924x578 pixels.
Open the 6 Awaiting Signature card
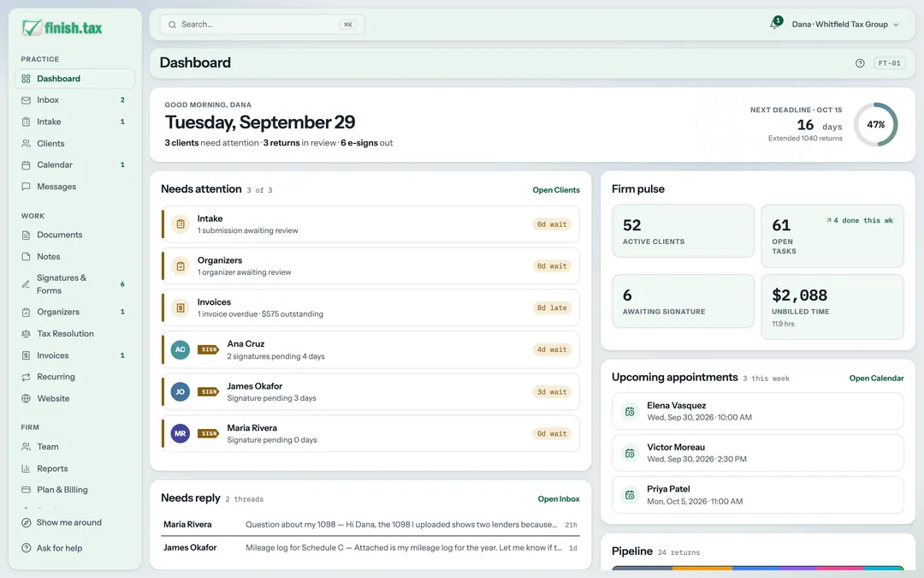coord(683,301)
